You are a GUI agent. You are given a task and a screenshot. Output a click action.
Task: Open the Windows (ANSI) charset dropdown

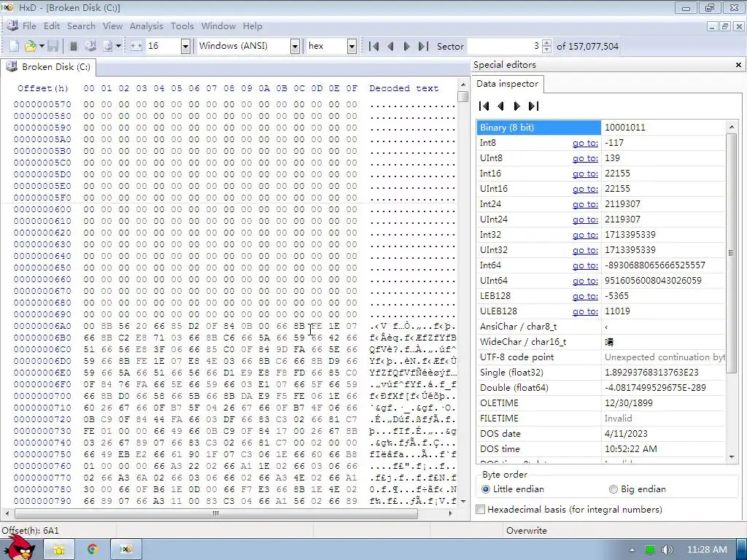pos(295,46)
